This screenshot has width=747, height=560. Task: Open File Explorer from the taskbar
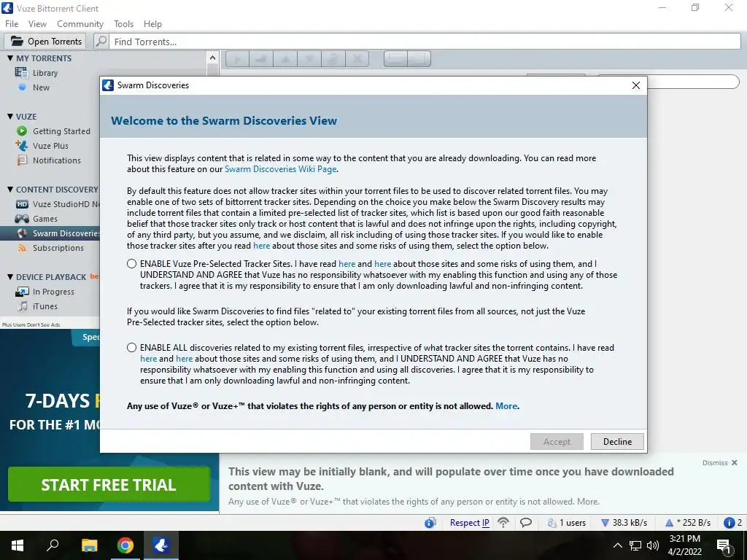(x=89, y=545)
